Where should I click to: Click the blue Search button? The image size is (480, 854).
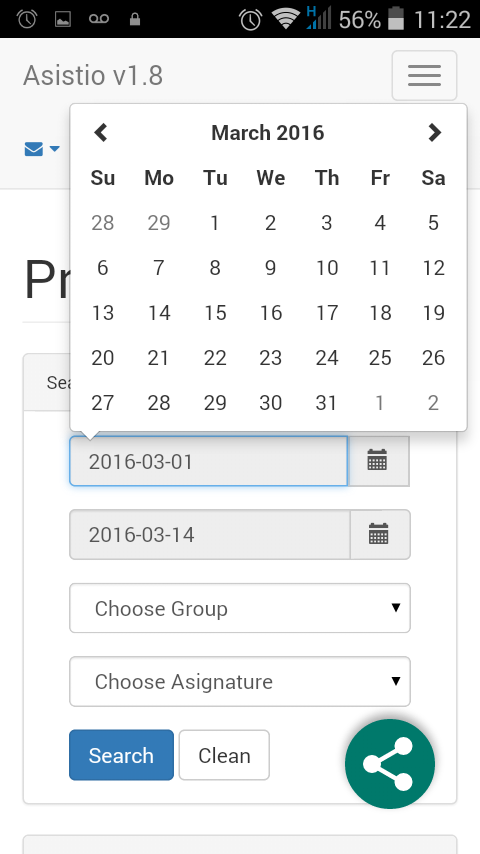coord(121,755)
